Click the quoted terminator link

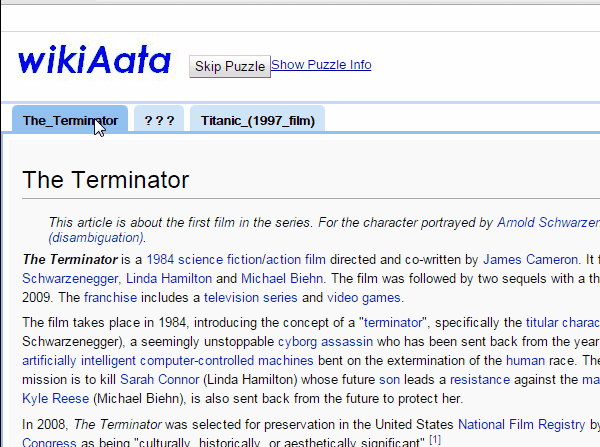(x=393, y=323)
